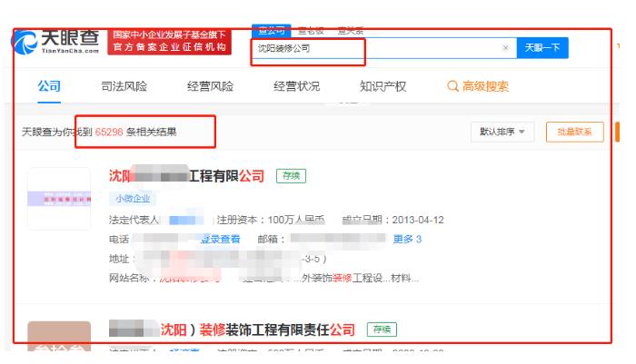The image size is (636, 364).
Task: Select the 查关系 search tab
Action: click(x=351, y=30)
